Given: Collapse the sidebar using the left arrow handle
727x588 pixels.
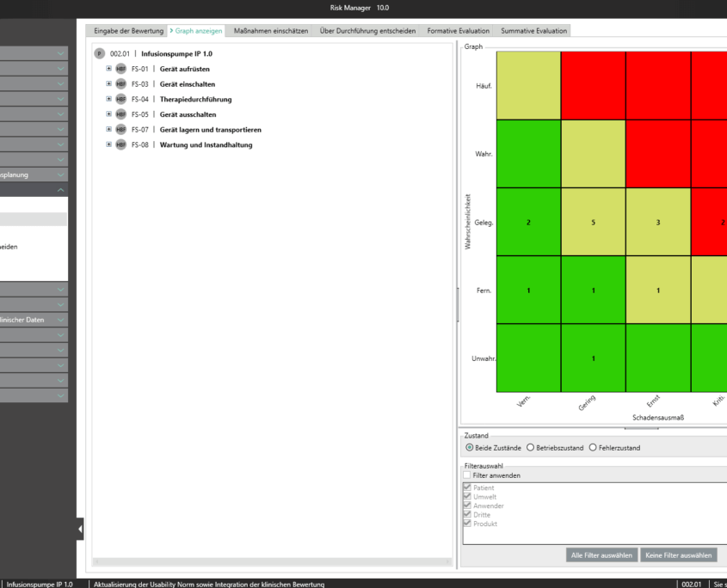Looking at the screenshot, I should pyautogui.click(x=80, y=530).
